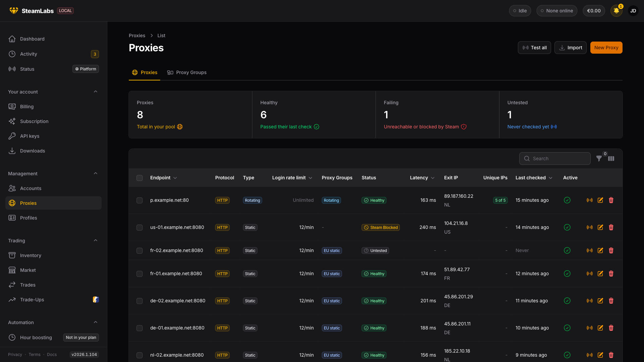Sort by the Login rate limit column

pyautogui.click(x=292, y=178)
